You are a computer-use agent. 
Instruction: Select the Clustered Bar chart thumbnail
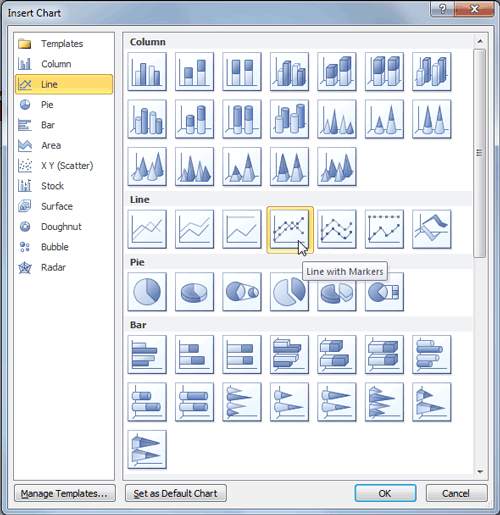[x=147, y=355]
